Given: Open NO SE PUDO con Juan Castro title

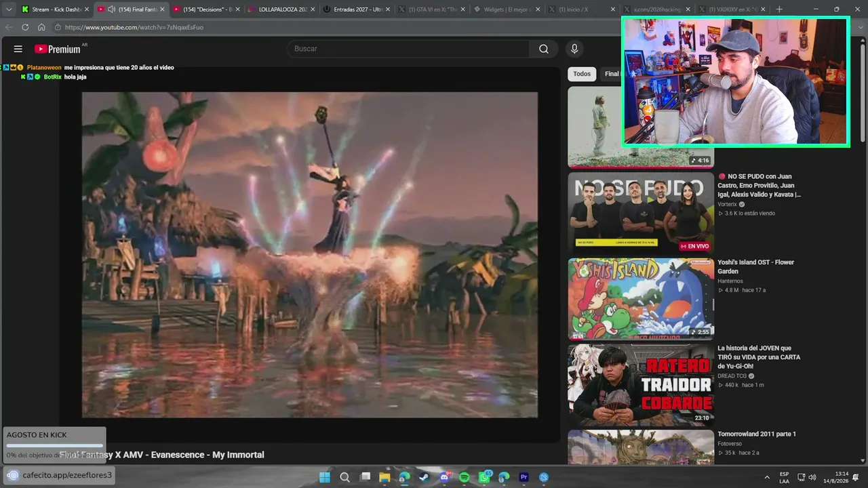Looking at the screenshot, I should coord(759,185).
